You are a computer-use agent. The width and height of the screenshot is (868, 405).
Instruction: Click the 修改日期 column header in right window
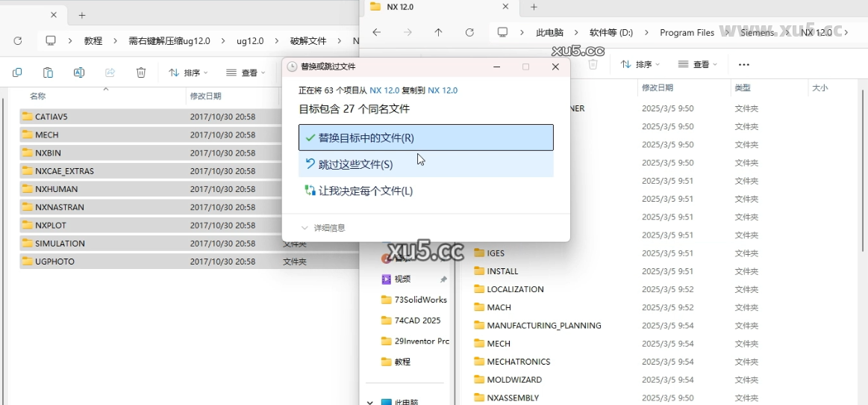point(658,88)
